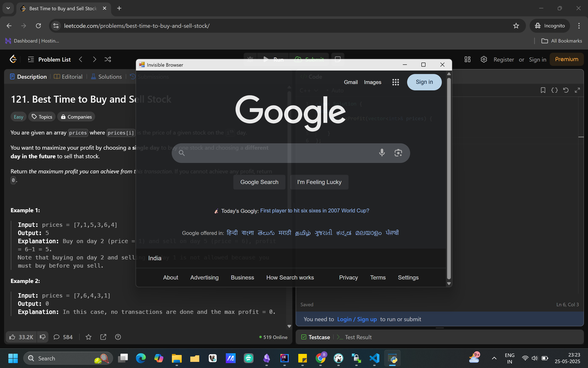Click the LeetCode Sign in link
The image size is (588, 368).
[x=537, y=60]
